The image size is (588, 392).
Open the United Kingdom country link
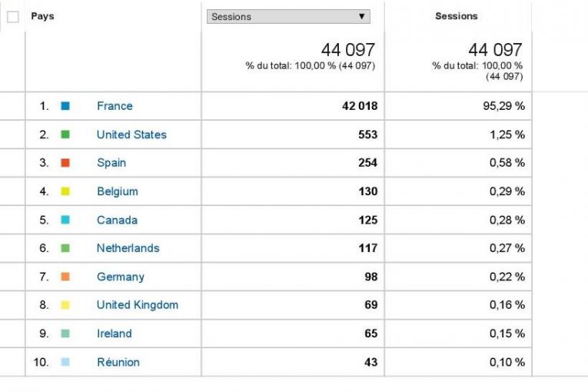click(x=138, y=305)
